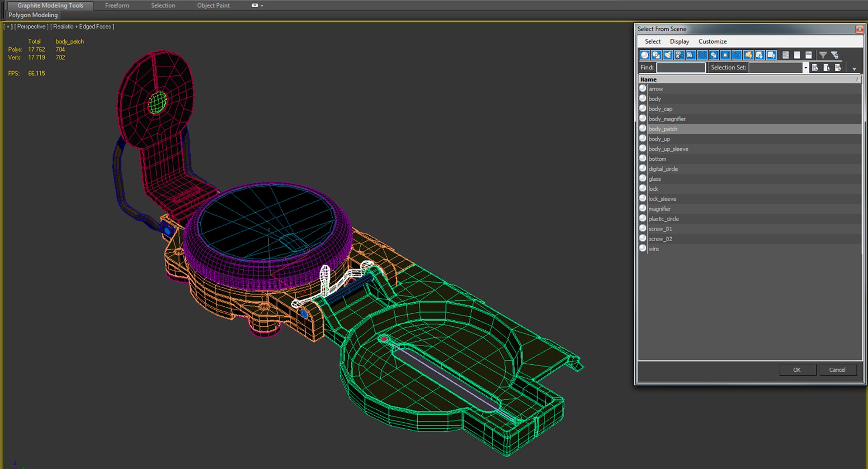Click the funnel filter icon

pos(823,55)
